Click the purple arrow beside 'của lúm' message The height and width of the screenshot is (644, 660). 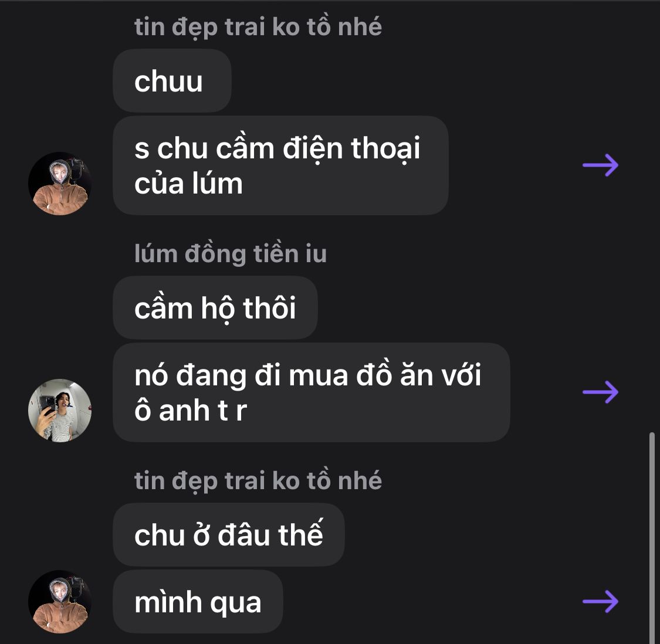point(601,165)
